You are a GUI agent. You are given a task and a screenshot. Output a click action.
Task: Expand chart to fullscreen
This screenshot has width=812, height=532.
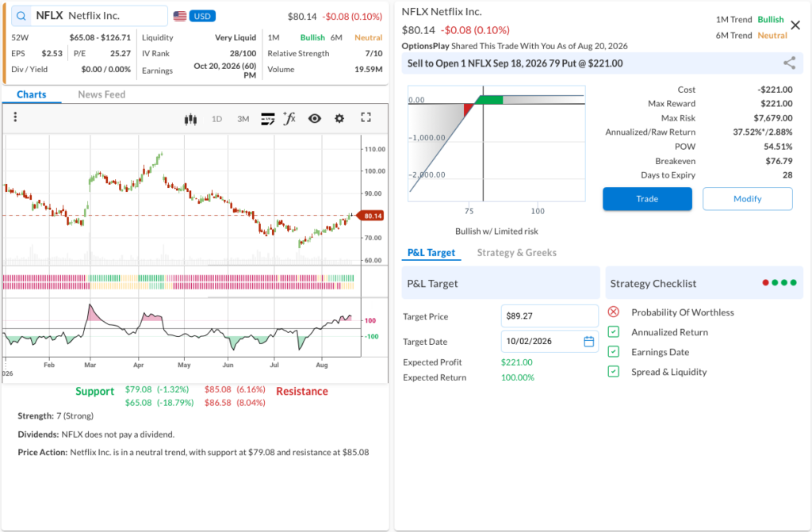point(366,117)
